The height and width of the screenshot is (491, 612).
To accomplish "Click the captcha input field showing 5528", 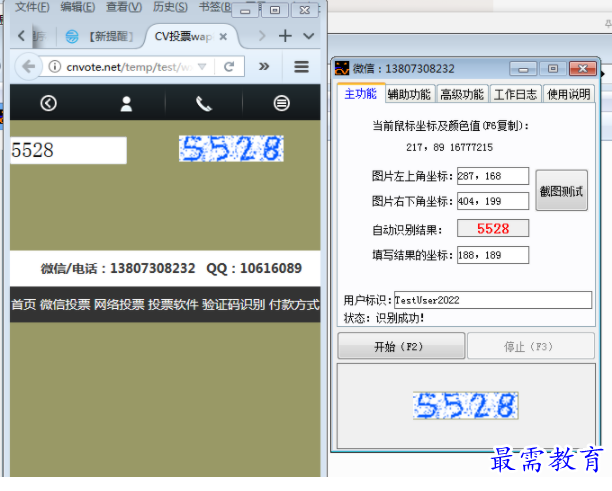I will [x=68, y=150].
